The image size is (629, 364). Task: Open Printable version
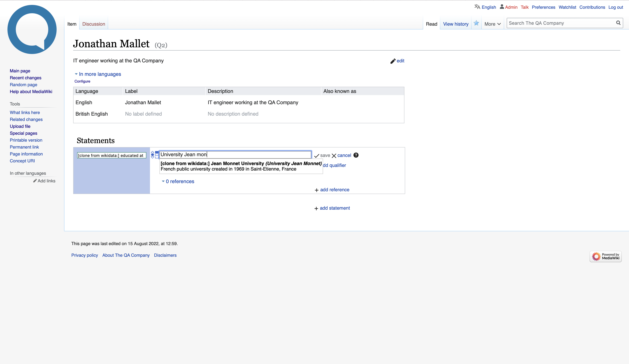tap(26, 140)
